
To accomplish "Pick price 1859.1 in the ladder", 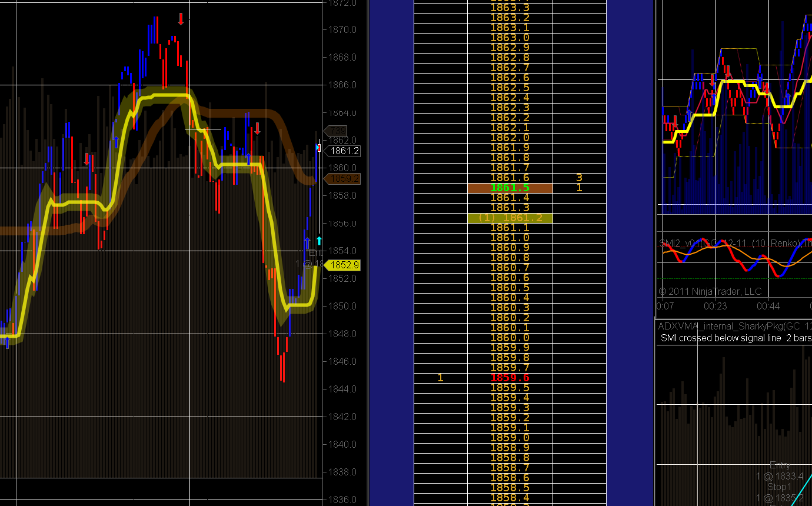I will [510, 428].
